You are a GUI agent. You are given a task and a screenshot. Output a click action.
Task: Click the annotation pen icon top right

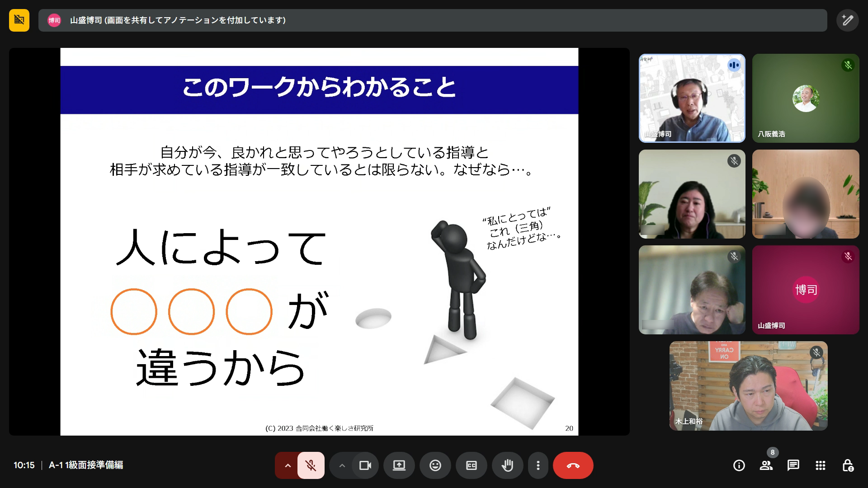click(847, 20)
